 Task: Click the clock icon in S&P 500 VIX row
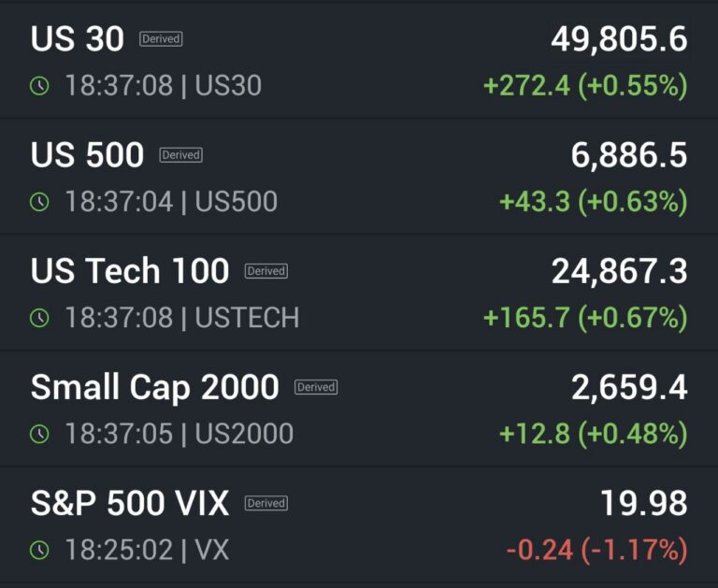click(x=39, y=550)
